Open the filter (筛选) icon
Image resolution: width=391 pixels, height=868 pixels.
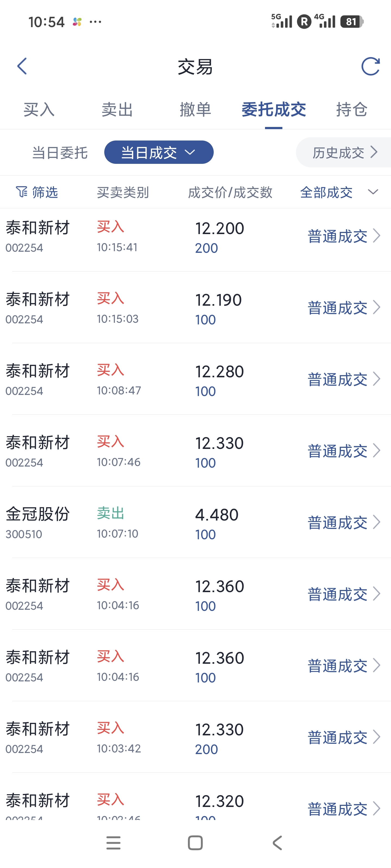22,192
